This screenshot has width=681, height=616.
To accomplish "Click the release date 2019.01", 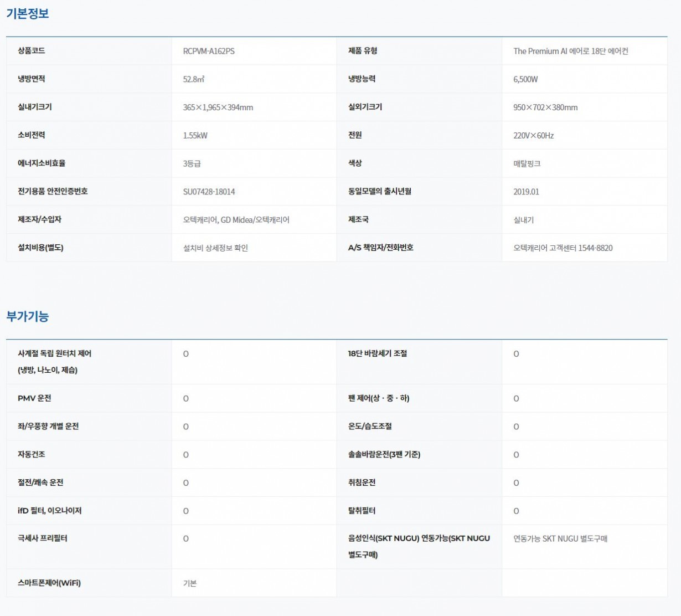I will pos(526,192).
